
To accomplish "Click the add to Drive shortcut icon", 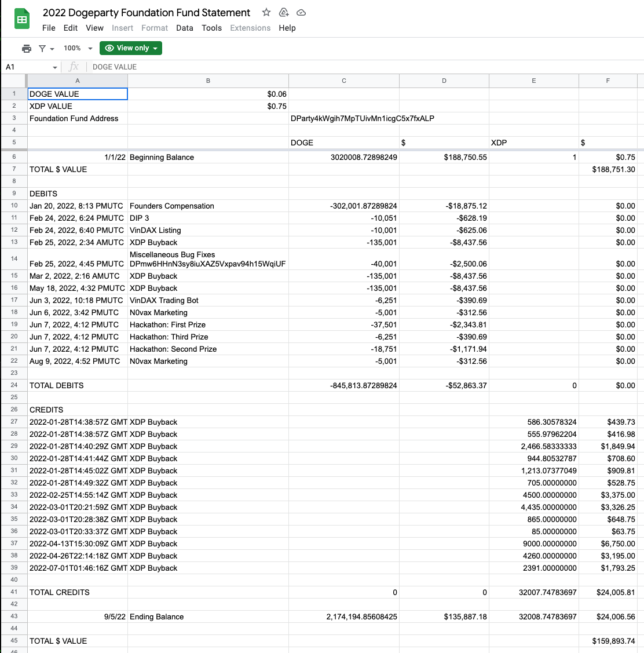I will coord(284,13).
